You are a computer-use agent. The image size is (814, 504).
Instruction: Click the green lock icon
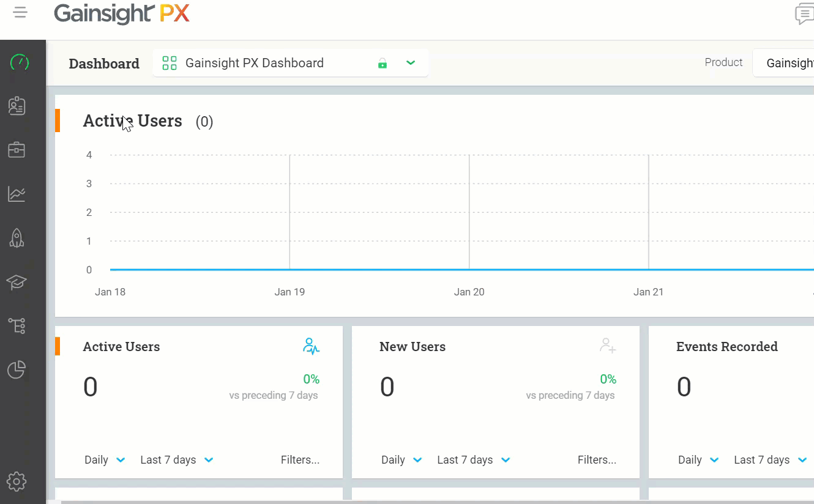tap(383, 64)
